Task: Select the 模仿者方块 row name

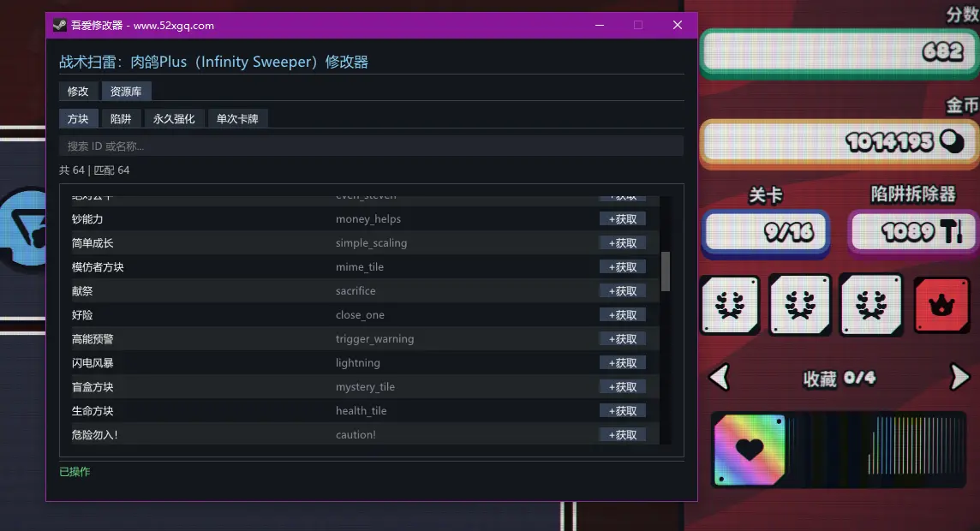Action: coord(99,267)
